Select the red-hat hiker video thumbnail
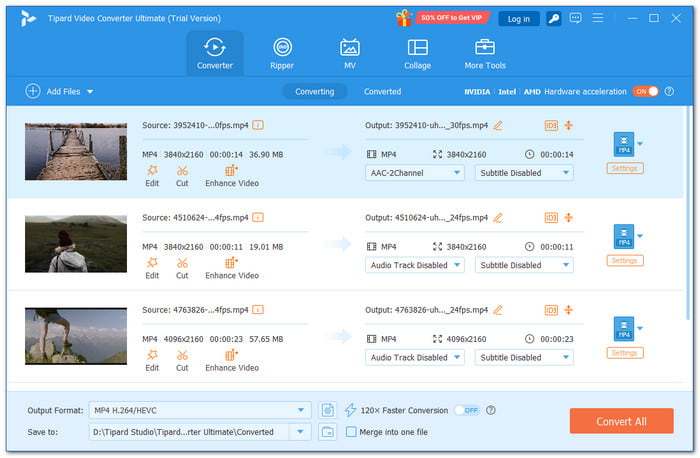 point(76,244)
